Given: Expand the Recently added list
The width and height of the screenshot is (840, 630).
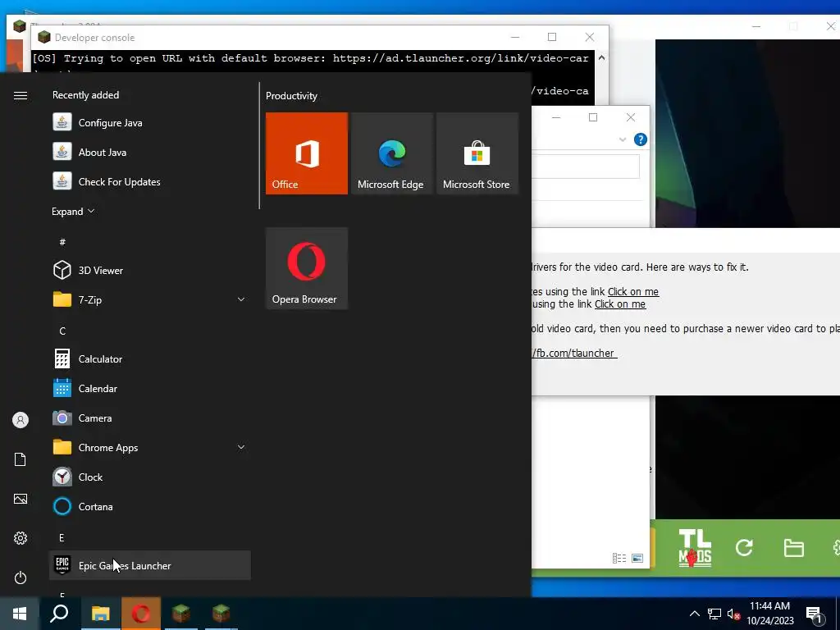Looking at the screenshot, I should [x=73, y=211].
